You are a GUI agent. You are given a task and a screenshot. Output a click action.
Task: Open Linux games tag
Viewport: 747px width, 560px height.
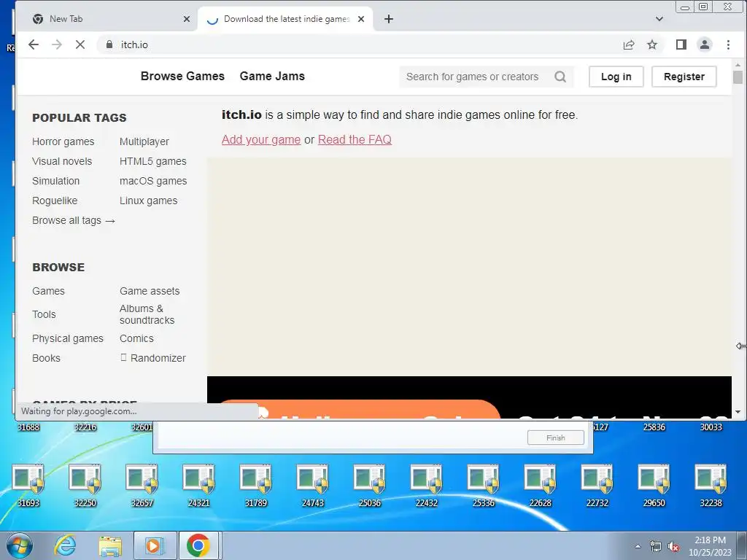coord(149,201)
